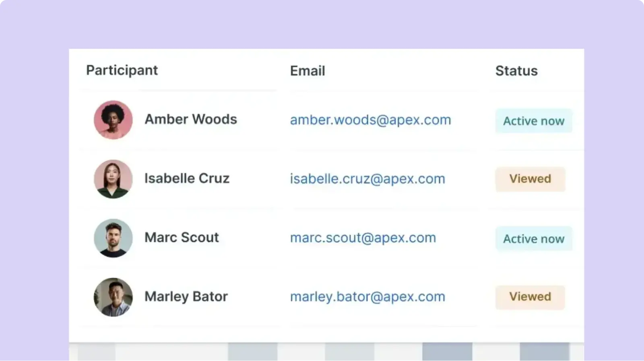Click Isabelle Cruz's profile avatar
Screen dimensions: 644x361
tap(113, 179)
